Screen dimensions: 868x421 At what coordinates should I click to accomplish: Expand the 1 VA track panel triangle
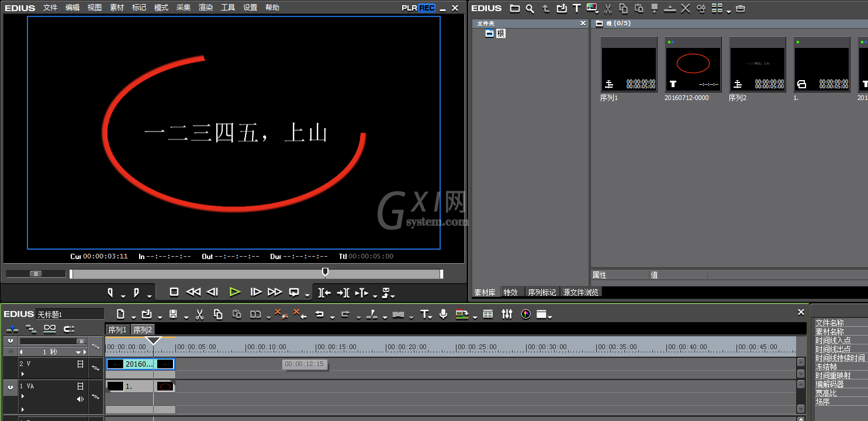coord(23,396)
